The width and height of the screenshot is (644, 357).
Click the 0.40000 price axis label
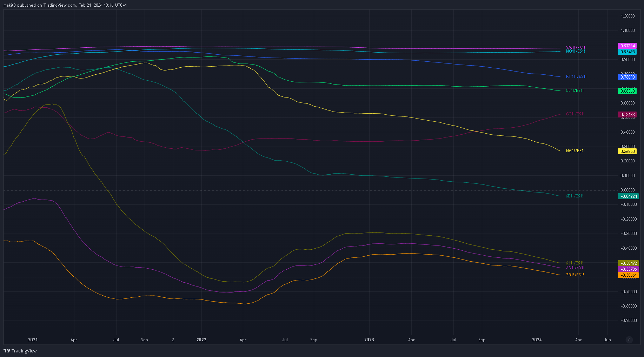pyautogui.click(x=628, y=132)
